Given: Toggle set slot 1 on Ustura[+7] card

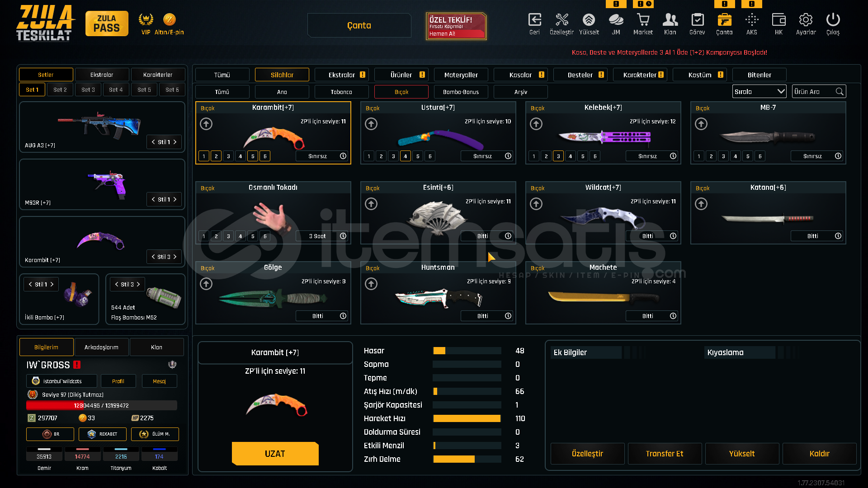Looking at the screenshot, I should coord(369,156).
